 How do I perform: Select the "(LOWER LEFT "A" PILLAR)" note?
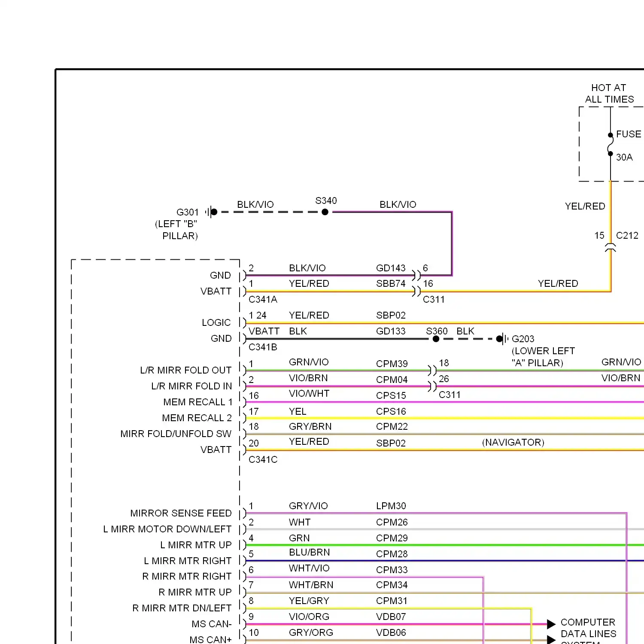[x=543, y=357]
